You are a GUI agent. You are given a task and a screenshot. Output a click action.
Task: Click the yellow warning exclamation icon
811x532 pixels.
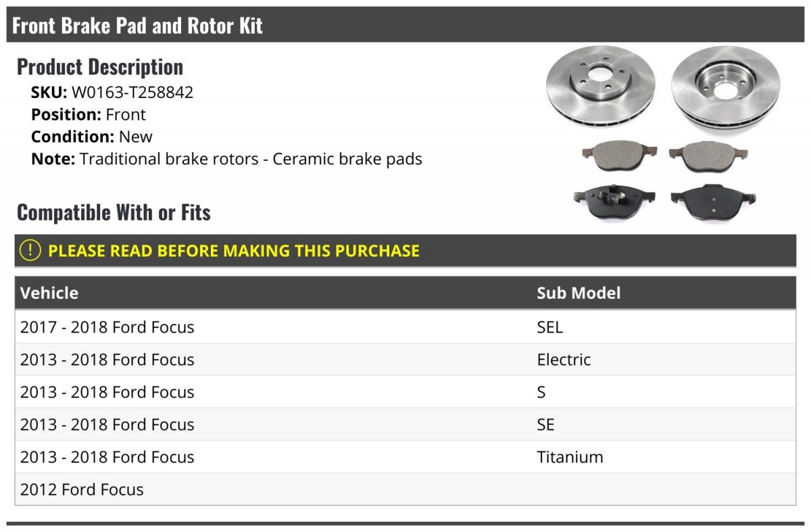pyautogui.click(x=30, y=250)
